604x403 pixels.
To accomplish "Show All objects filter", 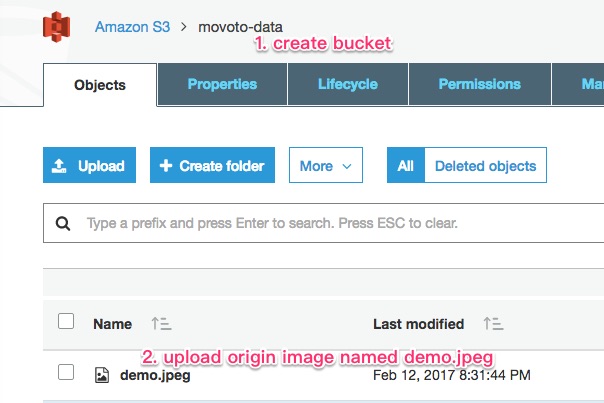I will coord(405,166).
